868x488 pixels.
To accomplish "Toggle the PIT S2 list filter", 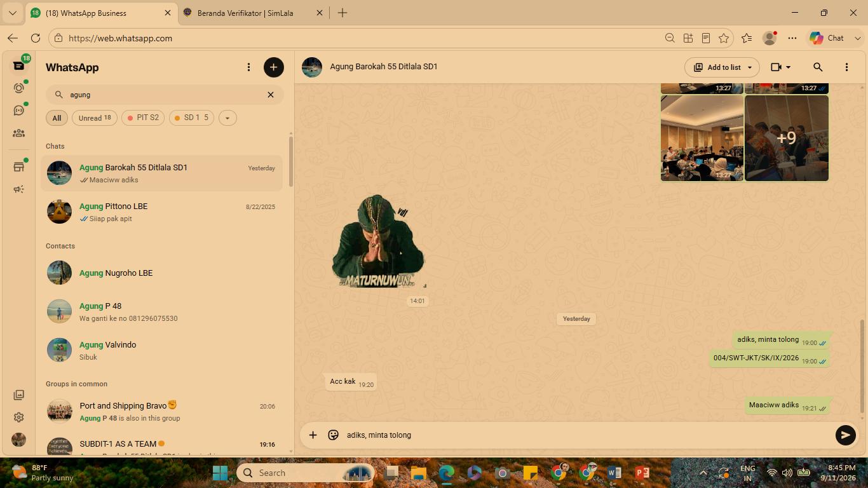I will click(143, 118).
